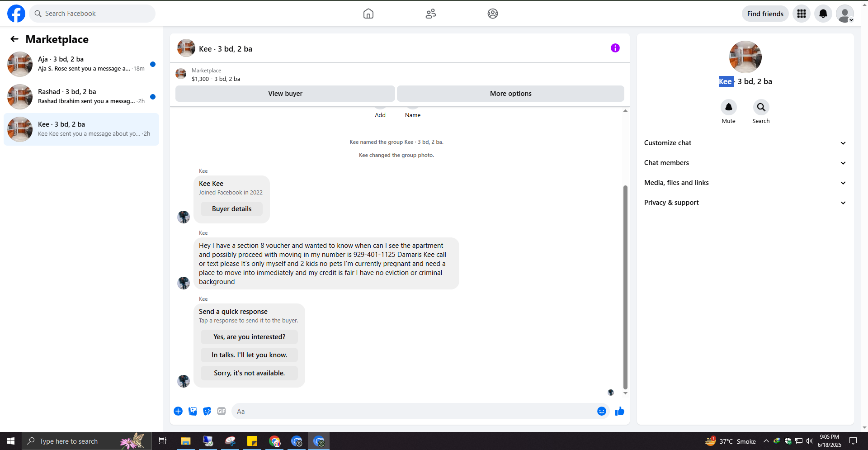Image resolution: width=868 pixels, height=450 pixels.
Task: Open the taskbar clock showing 9:05 PM
Action: point(830,441)
